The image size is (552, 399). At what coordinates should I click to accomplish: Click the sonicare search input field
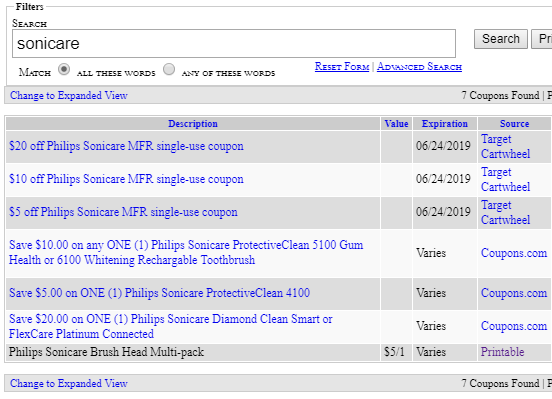(234, 44)
